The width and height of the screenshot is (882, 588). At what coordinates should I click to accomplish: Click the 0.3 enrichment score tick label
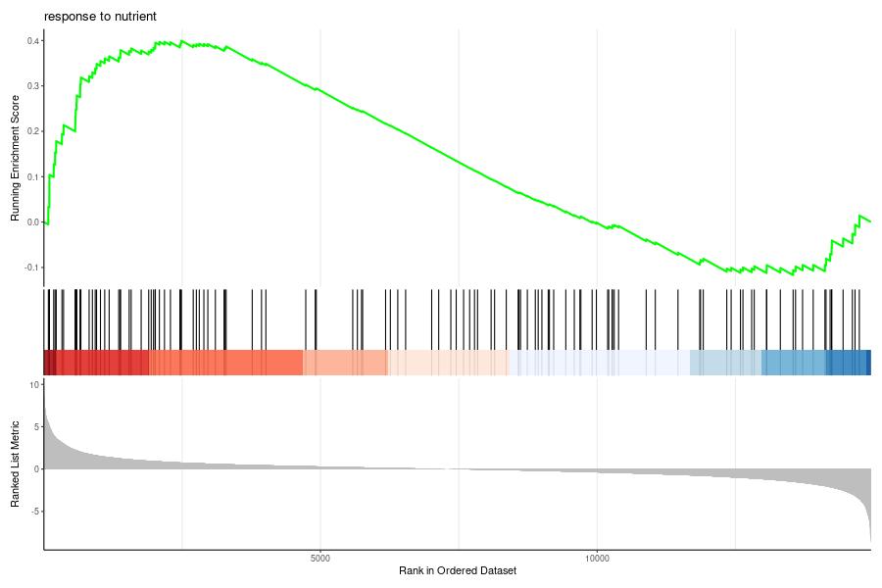click(32, 86)
